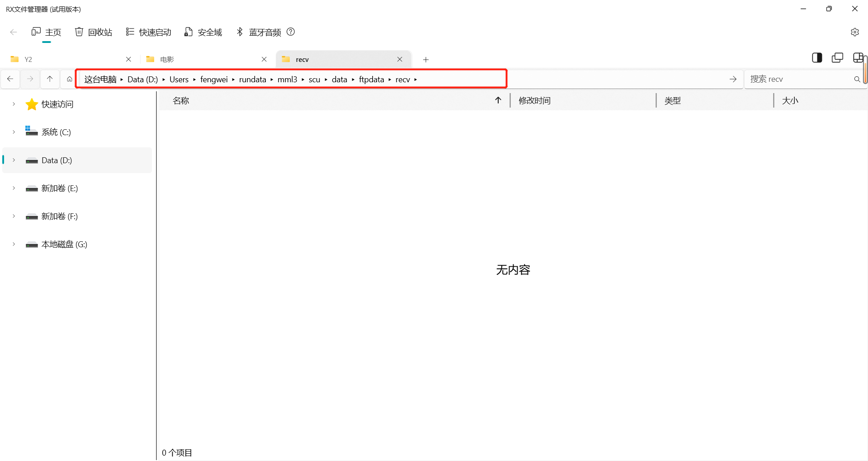Image resolution: width=868 pixels, height=461 pixels.
Task: Open the 快速启动 menu
Action: (149, 32)
